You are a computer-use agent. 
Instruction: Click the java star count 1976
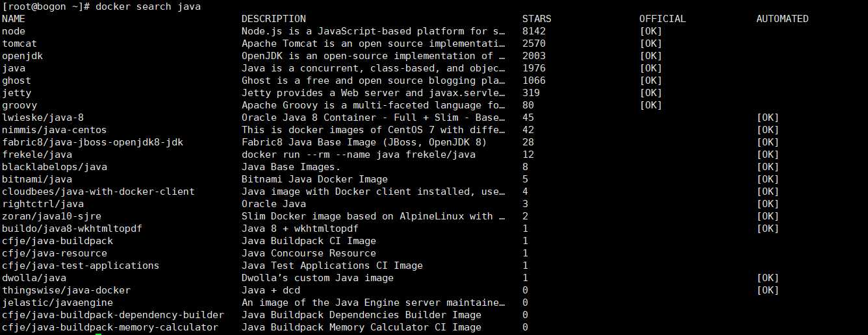coord(534,68)
